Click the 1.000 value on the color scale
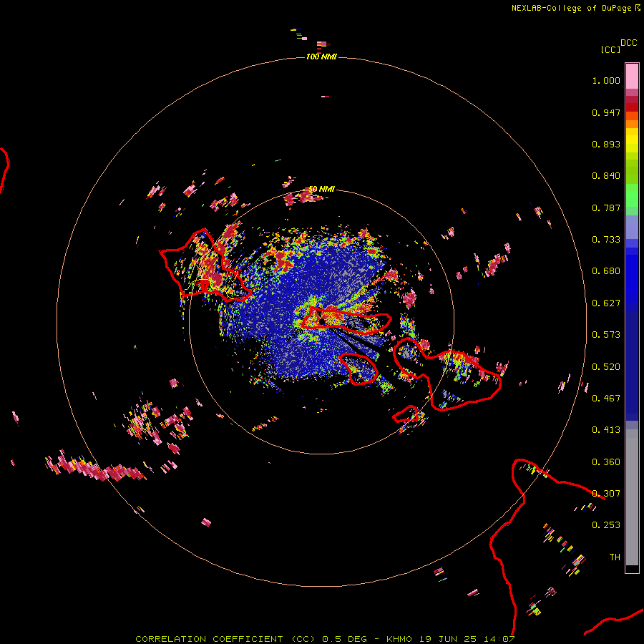This screenshot has width=644, height=644. [606, 80]
